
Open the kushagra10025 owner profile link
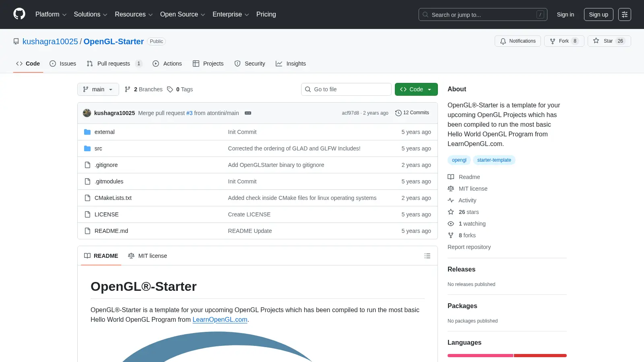tap(50, 41)
